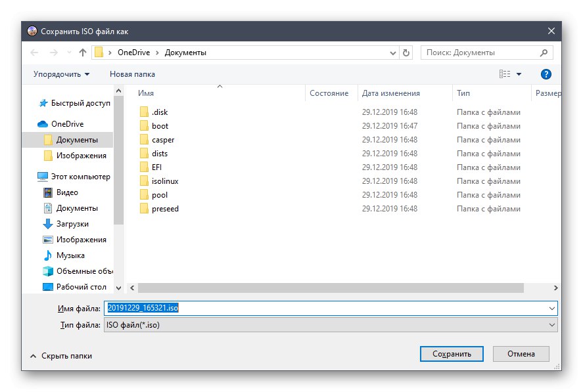Viewport: 583px width, 392px height.
Task: Collapse folders with Скрыть папки
Action: [61, 356]
